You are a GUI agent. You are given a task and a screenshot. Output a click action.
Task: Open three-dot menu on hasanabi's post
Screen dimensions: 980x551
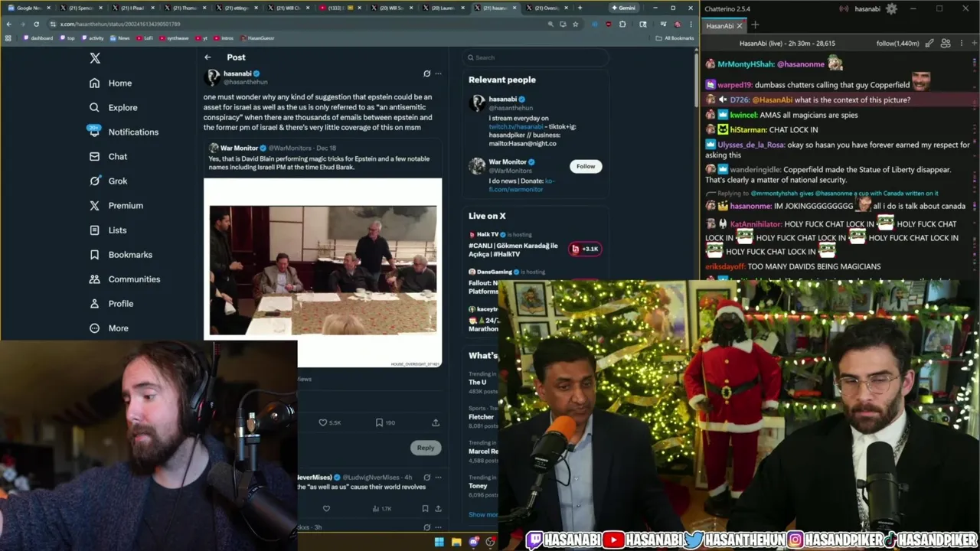[x=438, y=73]
